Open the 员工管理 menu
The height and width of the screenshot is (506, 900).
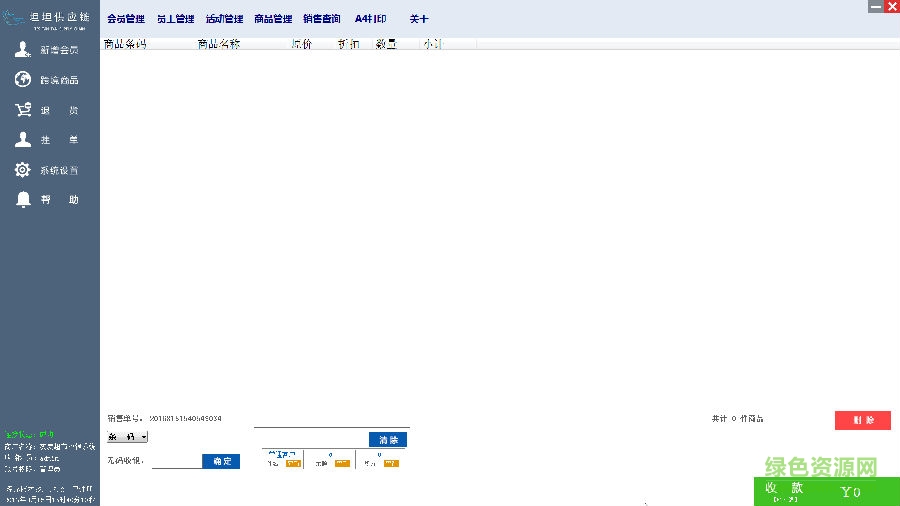coord(175,19)
